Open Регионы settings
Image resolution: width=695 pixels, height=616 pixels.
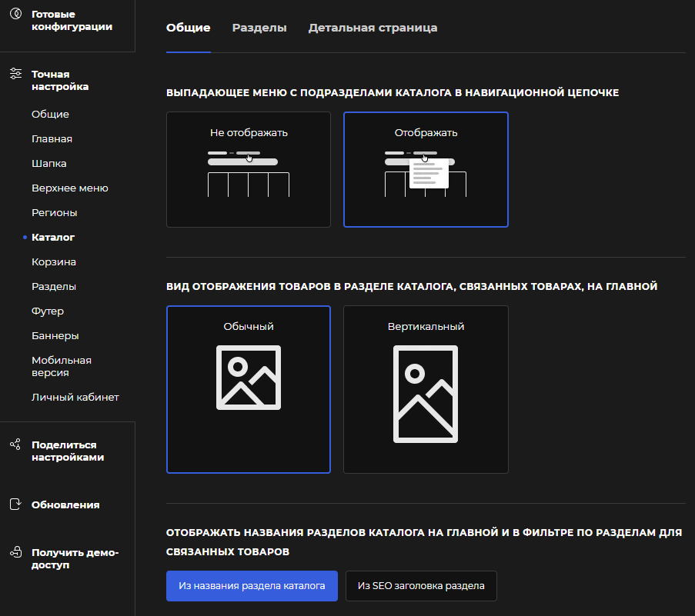click(55, 213)
